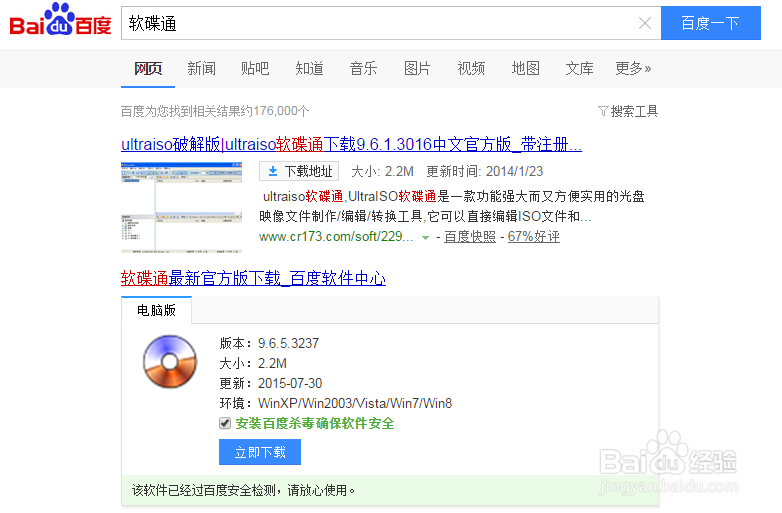
Task: Select the 电脑版 tab
Action: tap(157, 310)
